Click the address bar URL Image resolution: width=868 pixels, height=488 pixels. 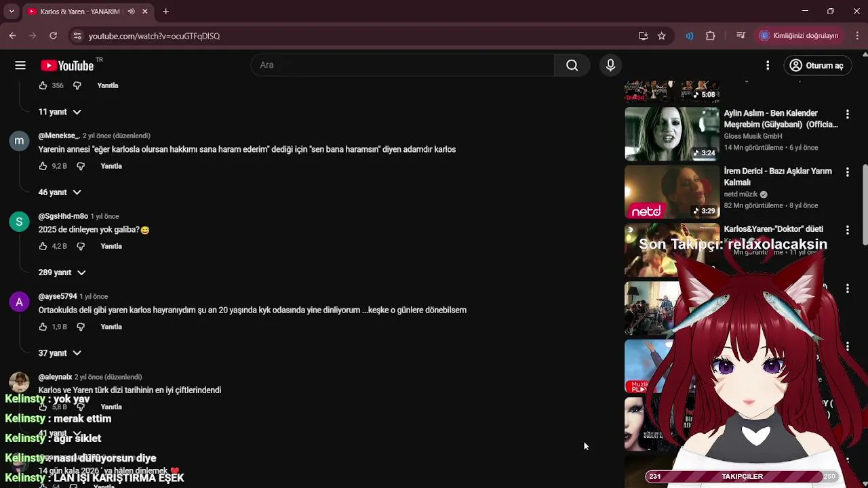pyautogui.click(x=154, y=36)
